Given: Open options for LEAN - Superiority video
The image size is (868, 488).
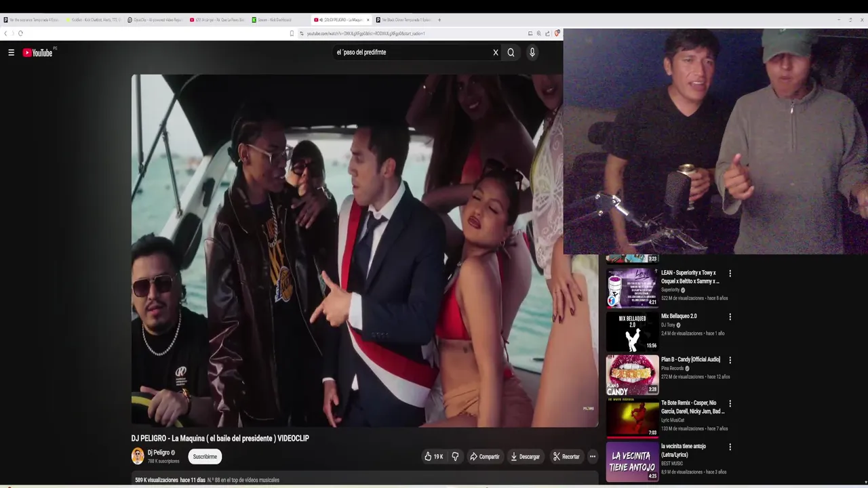Looking at the screenshot, I should coord(730,273).
